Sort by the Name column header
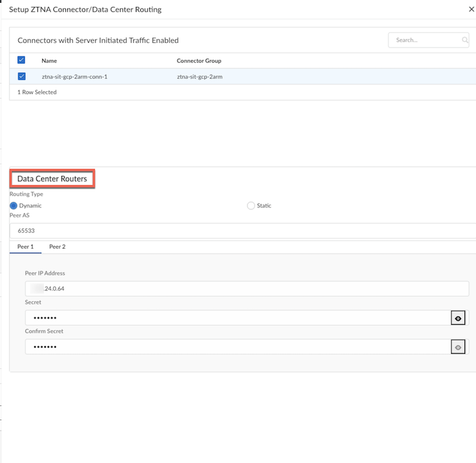Screen dimensions: 476x463 49,61
